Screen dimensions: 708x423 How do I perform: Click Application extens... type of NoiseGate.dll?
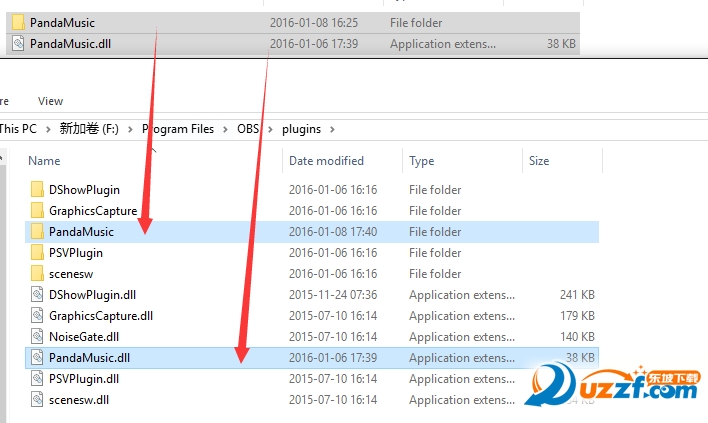(x=462, y=337)
